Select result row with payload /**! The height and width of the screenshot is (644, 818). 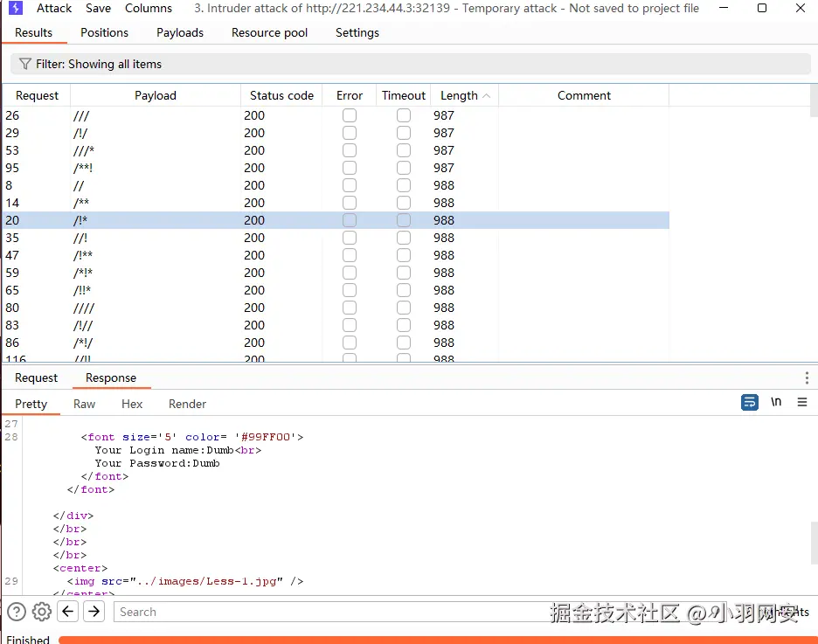(336, 168)
